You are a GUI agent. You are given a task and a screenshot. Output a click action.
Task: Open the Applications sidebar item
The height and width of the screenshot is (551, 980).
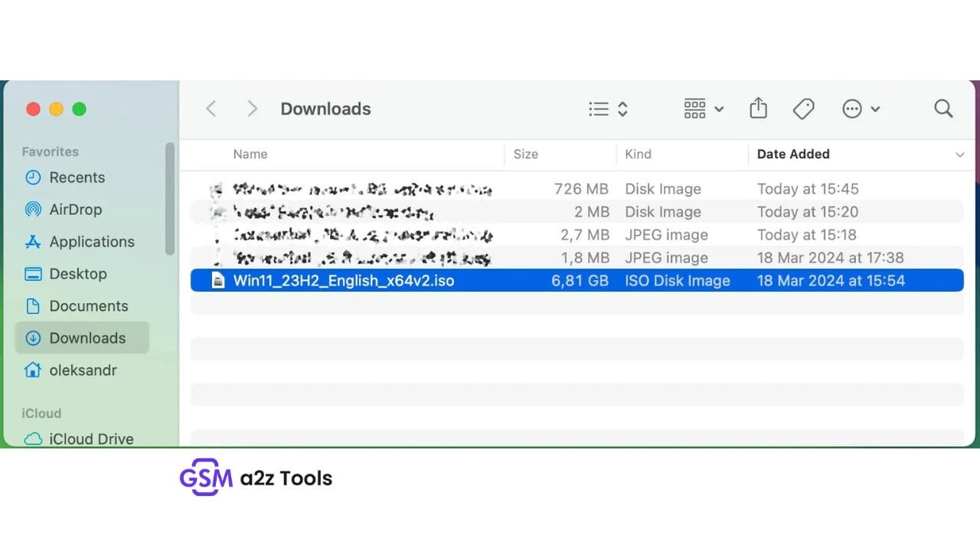pos(90,242)
